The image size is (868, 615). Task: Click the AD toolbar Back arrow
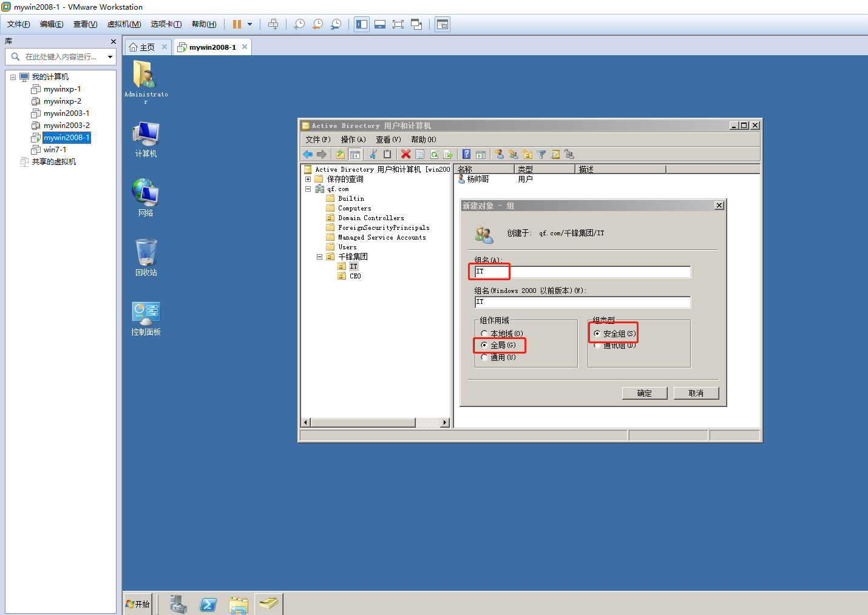pos(308,154)
